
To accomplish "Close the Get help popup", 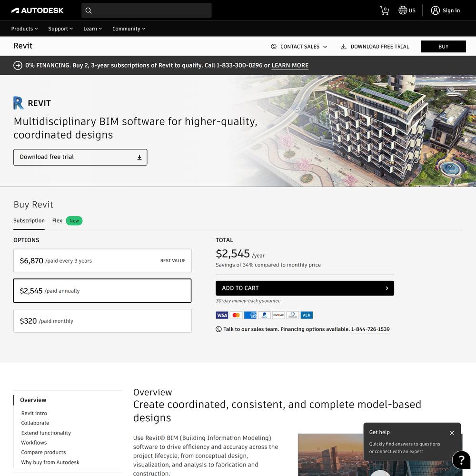I will [452, 433].
